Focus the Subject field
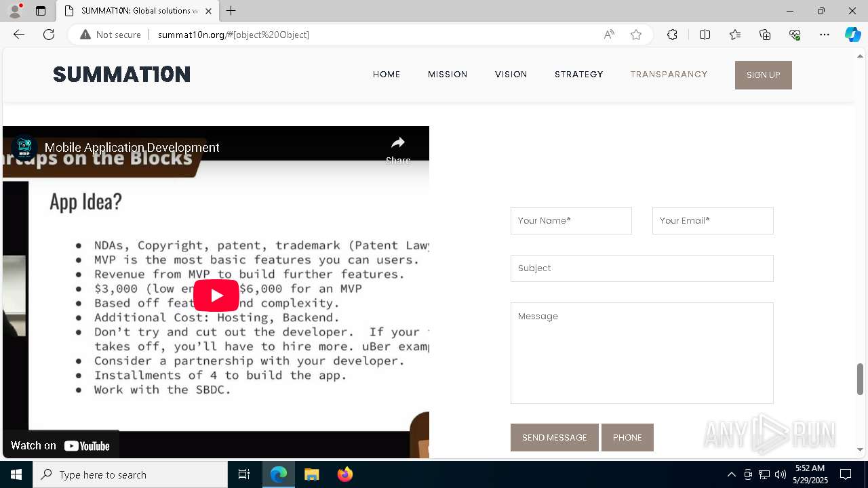 pyautogui.click(x=642, y=268)
